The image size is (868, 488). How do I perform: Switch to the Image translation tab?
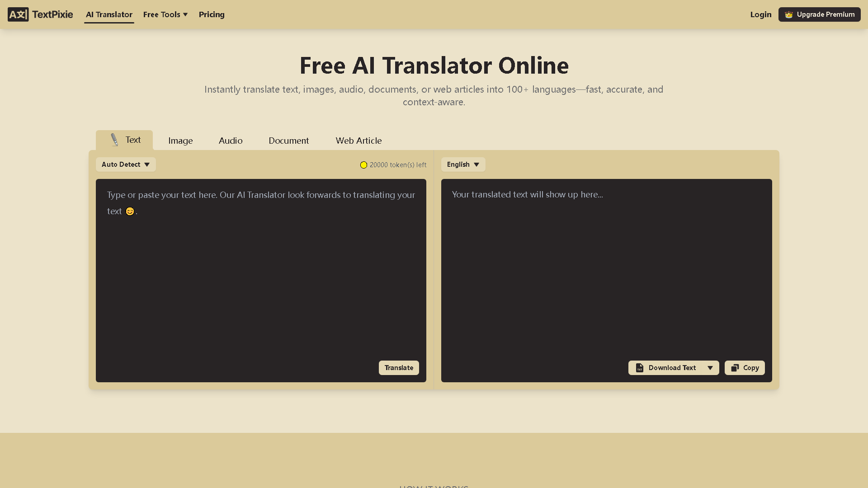(180, 141)
